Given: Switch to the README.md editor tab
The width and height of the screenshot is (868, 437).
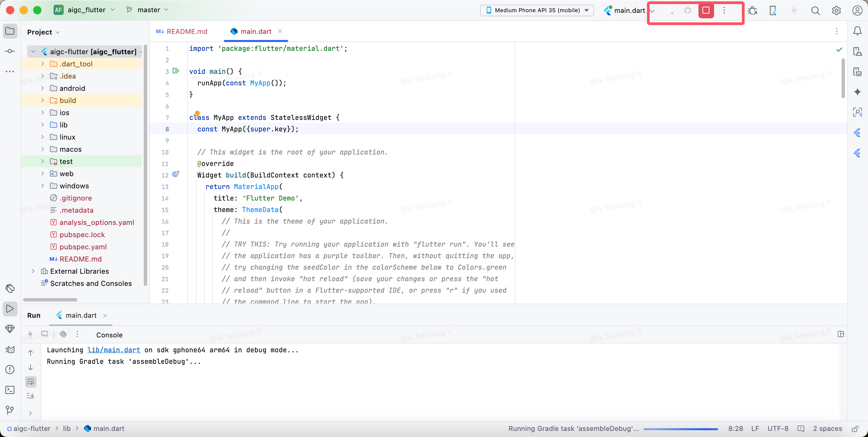Looking at the screenshot, I should coord(182,32).
